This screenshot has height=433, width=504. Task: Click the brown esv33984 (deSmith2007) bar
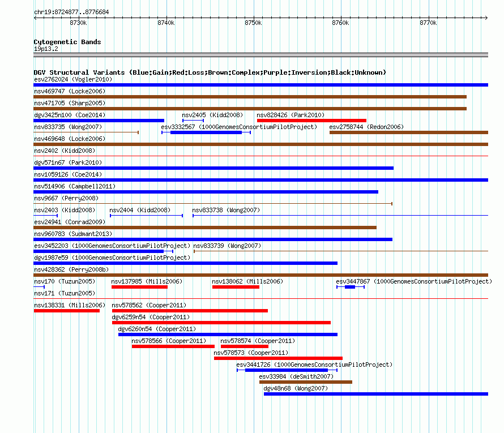306,382
